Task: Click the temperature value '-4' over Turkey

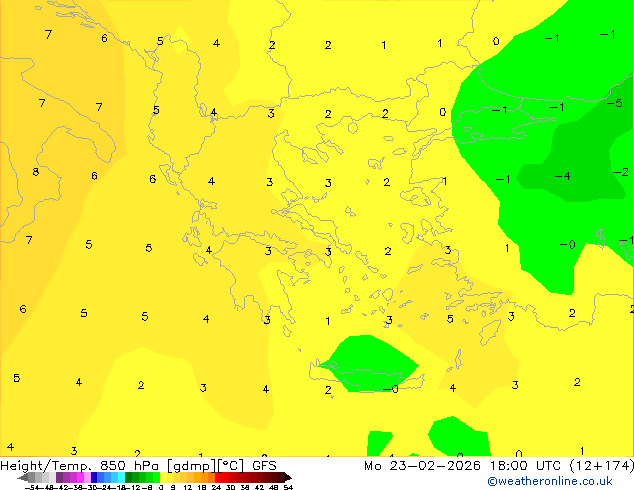Action: tap(562, 176)
